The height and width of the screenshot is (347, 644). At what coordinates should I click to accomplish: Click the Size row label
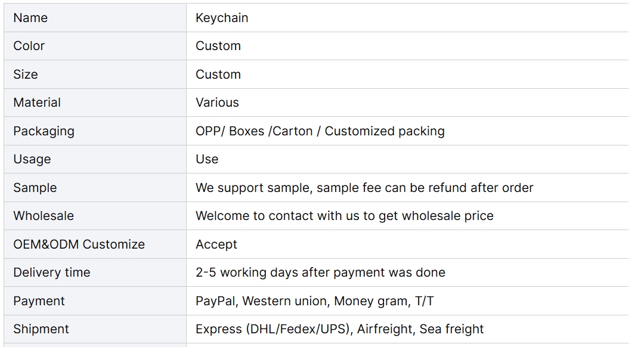point(26,75)
